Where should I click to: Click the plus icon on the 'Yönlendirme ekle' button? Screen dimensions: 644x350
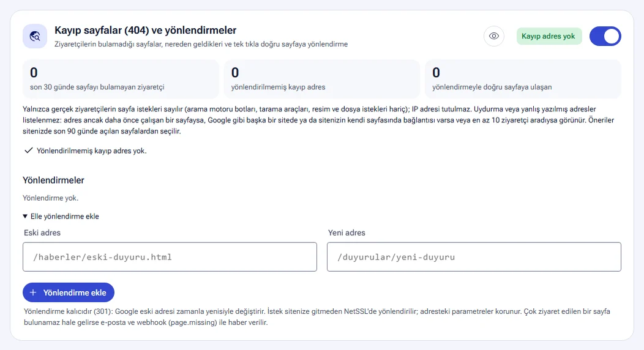[33, 292]
